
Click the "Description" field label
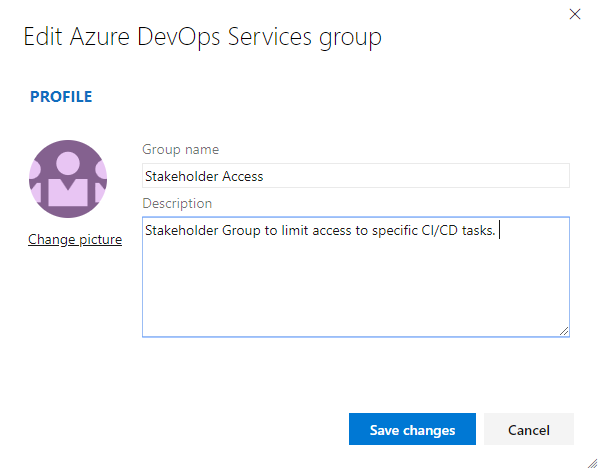[x=177, y=204]
